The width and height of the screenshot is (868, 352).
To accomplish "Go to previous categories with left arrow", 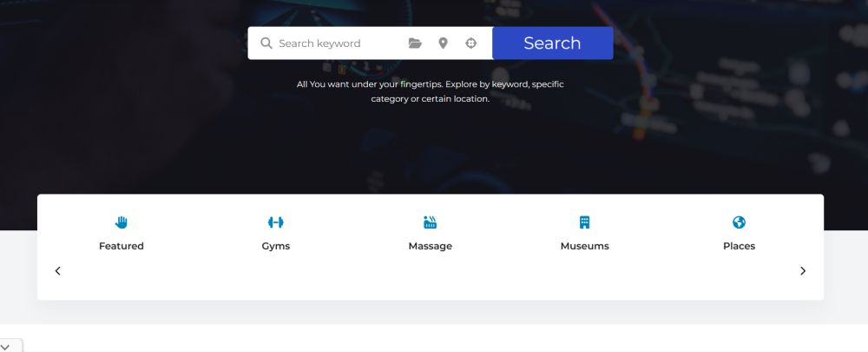I will pyautogui.click(x=57, y=271).
